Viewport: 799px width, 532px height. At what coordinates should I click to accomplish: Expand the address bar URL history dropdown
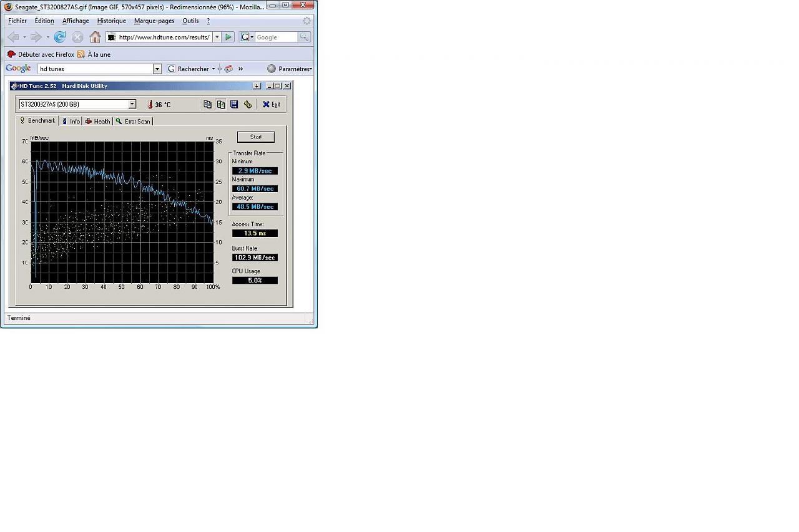tap(217, 37)
